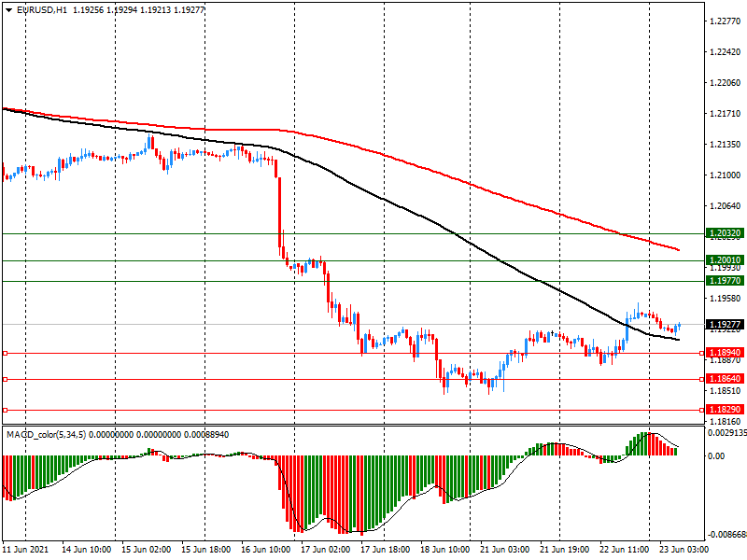747x560 pixels.
Task: Click the 1.21000 price scale value
Action: [x=726, y=175]
